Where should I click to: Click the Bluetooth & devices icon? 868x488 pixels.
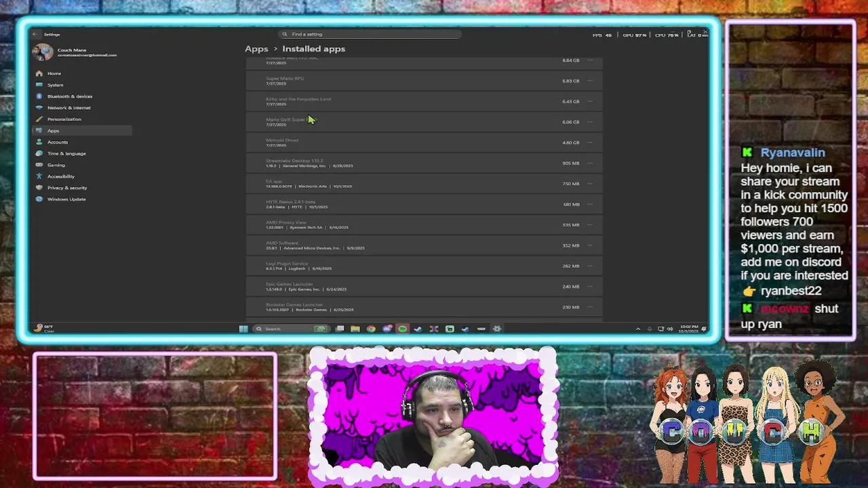pyautogui.click(x=39, y=96)
